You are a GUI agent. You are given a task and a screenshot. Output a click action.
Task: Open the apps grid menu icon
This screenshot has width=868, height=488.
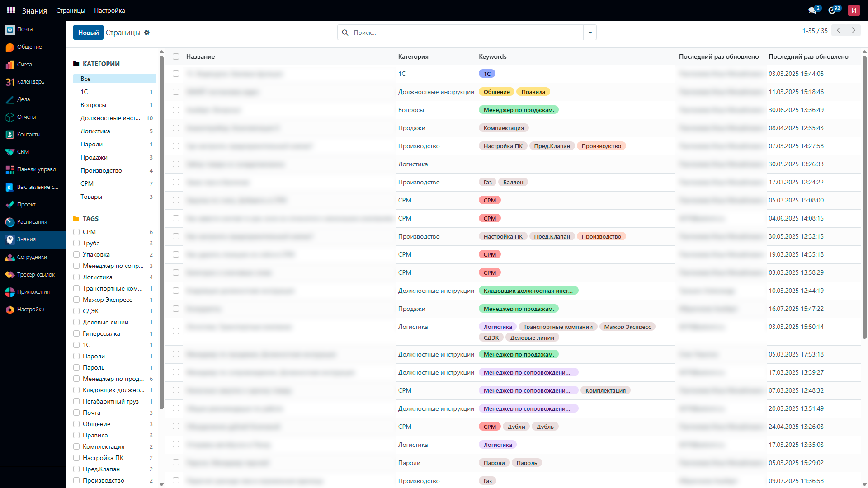tap(11, 10)
